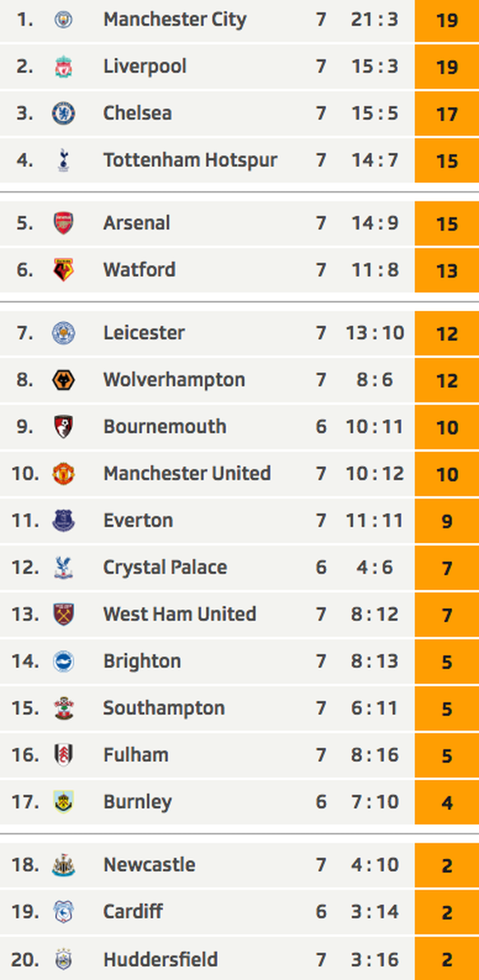Click the Tottenham Hotspur cockerel crest

coord(63,160)
